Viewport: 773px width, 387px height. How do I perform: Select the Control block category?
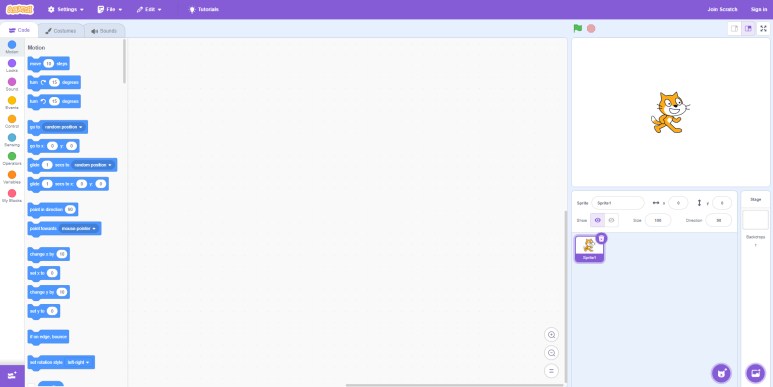[12, 122]
